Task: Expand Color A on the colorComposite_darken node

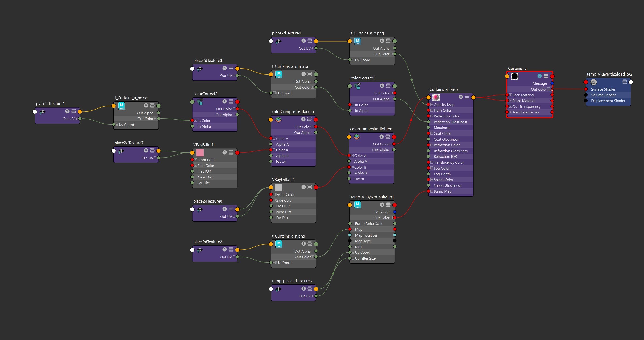Action: [x=274, y=138]
